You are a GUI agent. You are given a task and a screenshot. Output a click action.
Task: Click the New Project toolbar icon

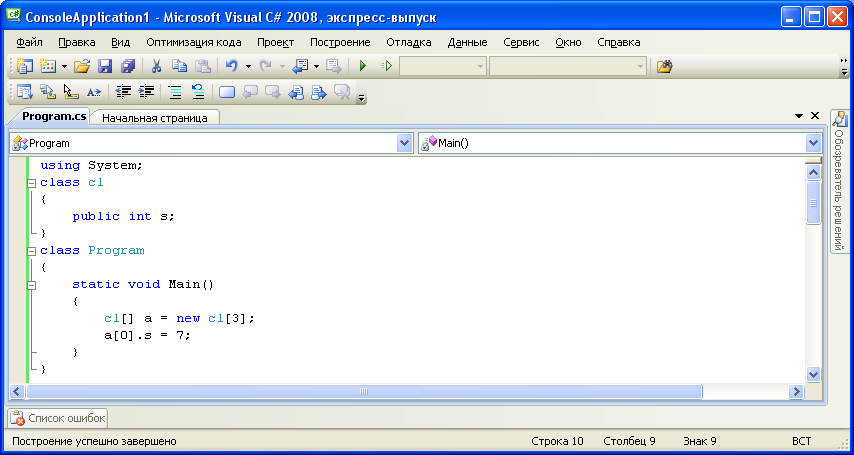pos(25,66)
